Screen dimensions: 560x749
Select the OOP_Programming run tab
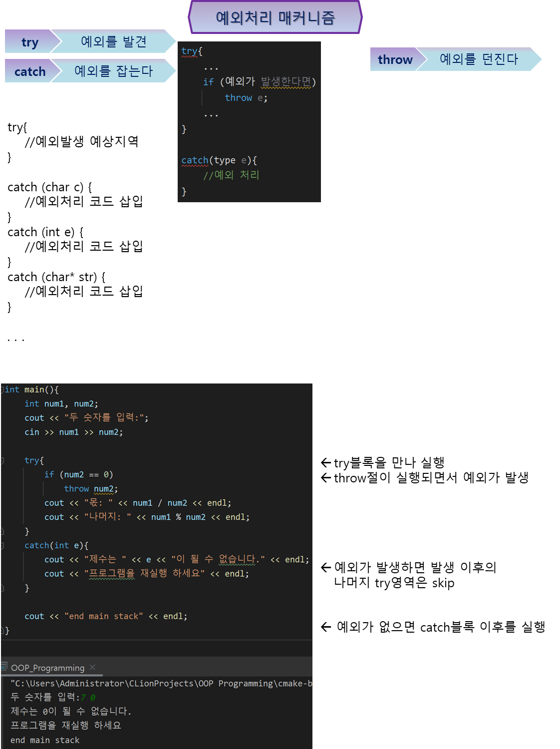(x=48, y=668)
